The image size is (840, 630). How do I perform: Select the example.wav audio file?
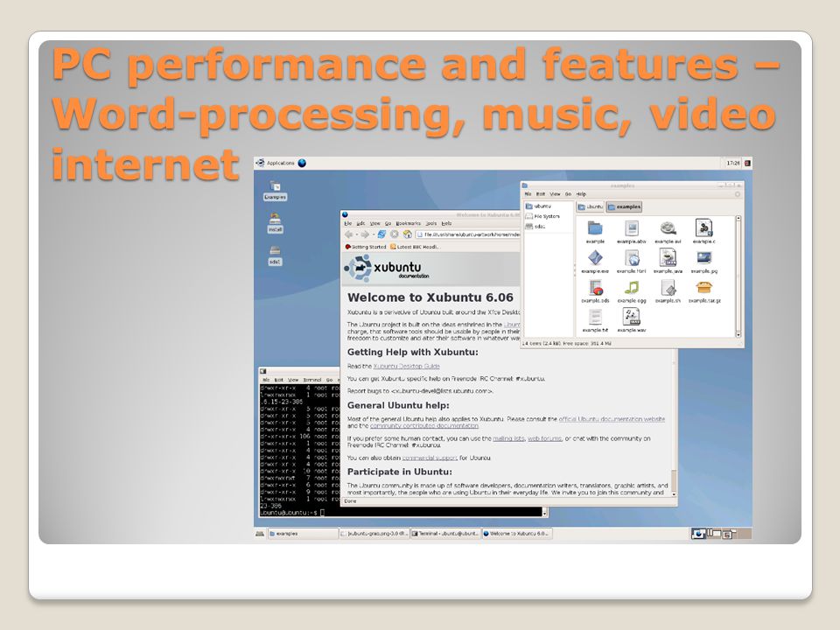click(x=632, y=321)
